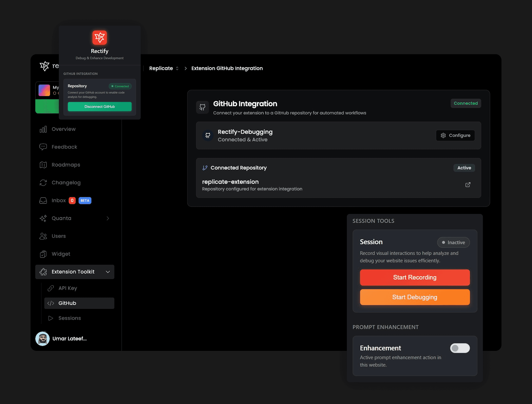Viewport: 532px width, 404px height.
Task: Click the Start Debugging button
Action: click(x=415, y=297)
